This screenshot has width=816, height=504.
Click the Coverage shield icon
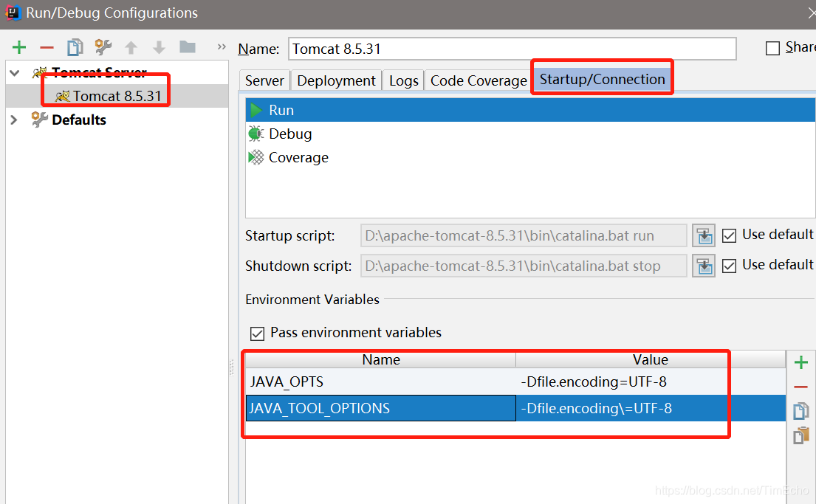(x=256, y=157)
